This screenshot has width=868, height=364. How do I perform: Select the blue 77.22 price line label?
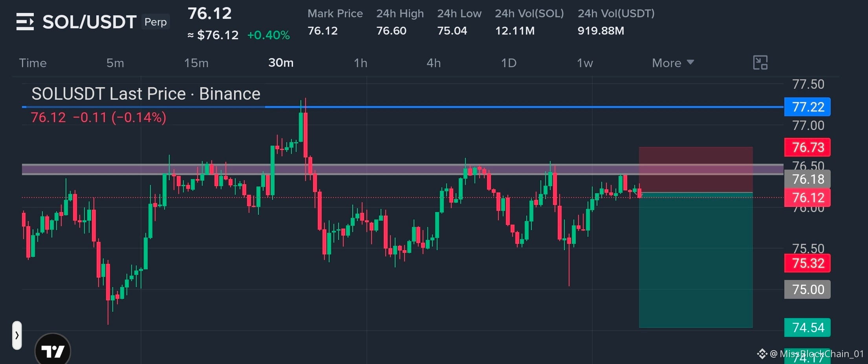[808, 107]
